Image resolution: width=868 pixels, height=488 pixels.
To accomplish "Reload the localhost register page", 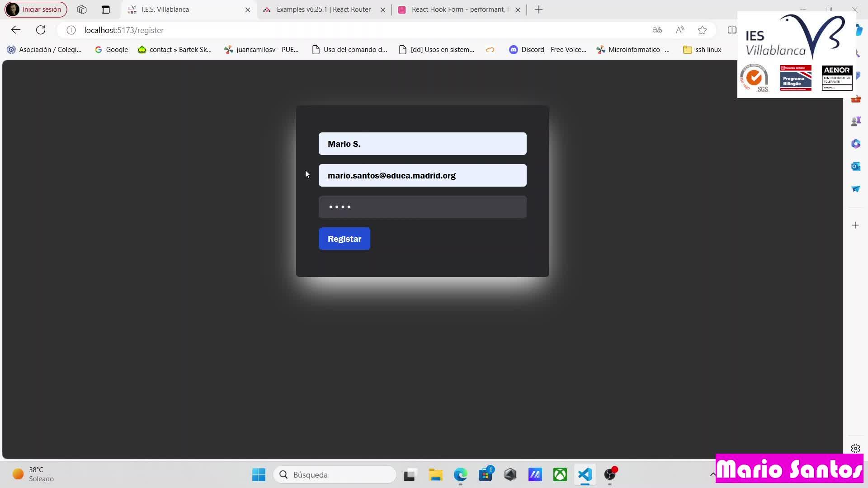I will pos(41,30).
